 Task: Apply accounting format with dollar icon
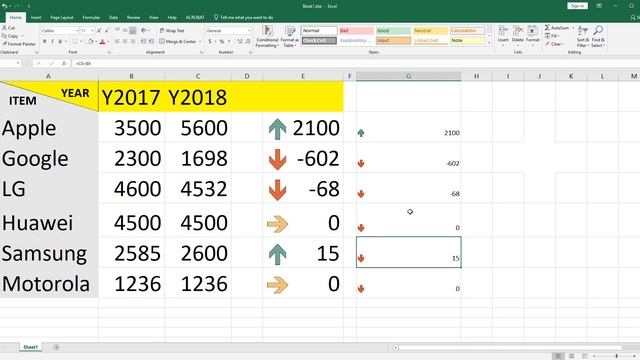pos(210,42)
